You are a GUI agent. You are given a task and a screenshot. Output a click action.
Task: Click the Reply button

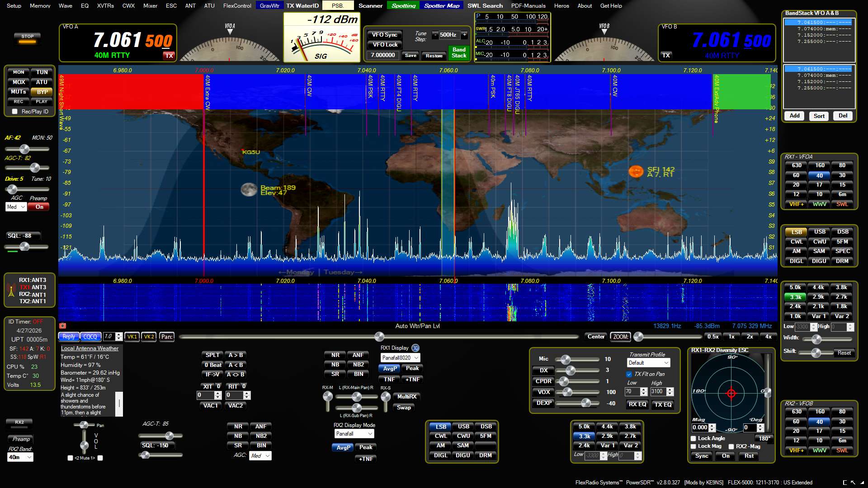coord(69,337)
